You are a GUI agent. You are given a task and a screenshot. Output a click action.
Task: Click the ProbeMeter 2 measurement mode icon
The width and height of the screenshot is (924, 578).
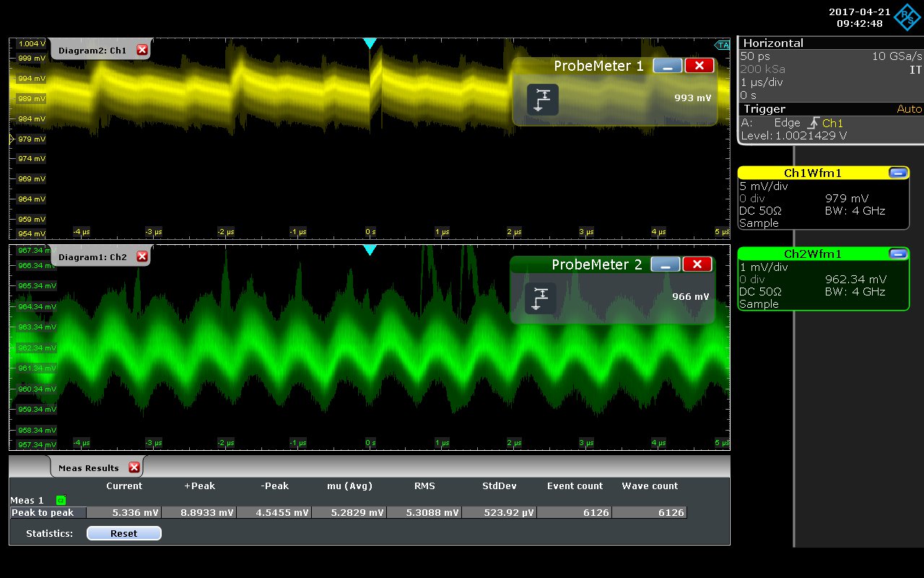pyautogui.click(x=541, y=298)
